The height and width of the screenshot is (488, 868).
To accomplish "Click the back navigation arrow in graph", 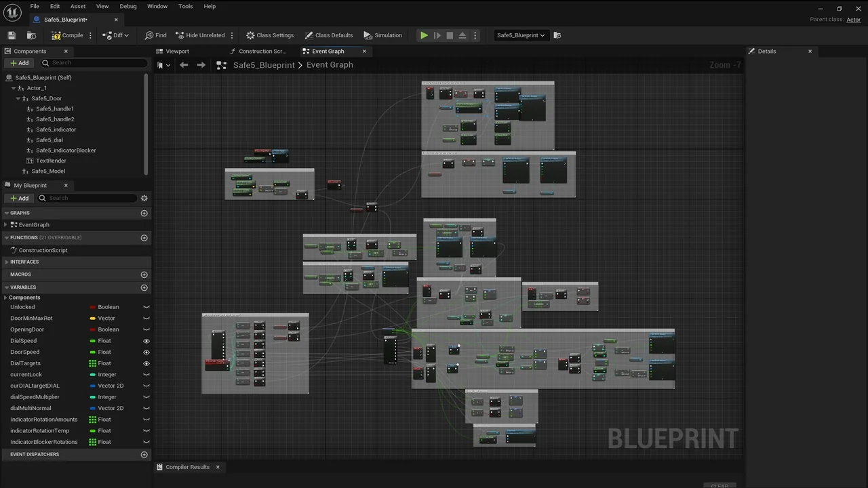I will (x=184, y=65).
